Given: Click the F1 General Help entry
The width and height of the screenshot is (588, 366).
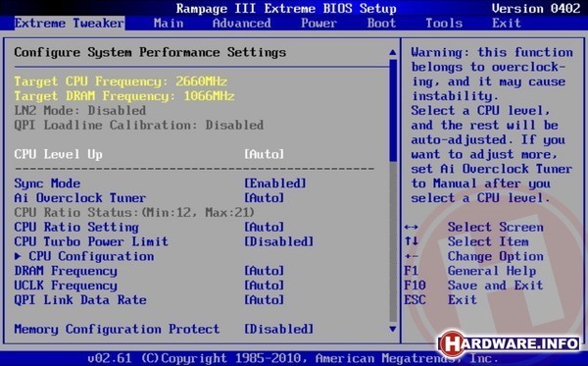Looking at the screenshot, I should (x=470, y=271).
